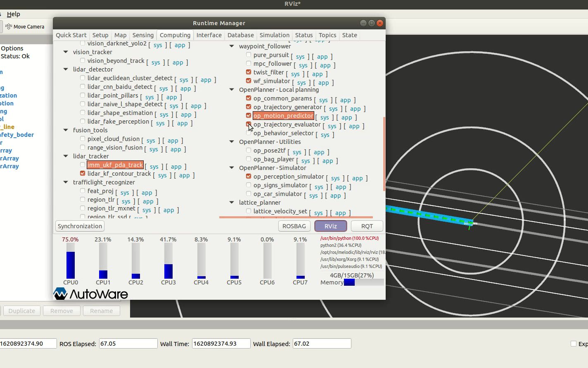
Task: Uncheck lidar_kf_contour_track
Action: pyautogui.click(x=83, y=173)
